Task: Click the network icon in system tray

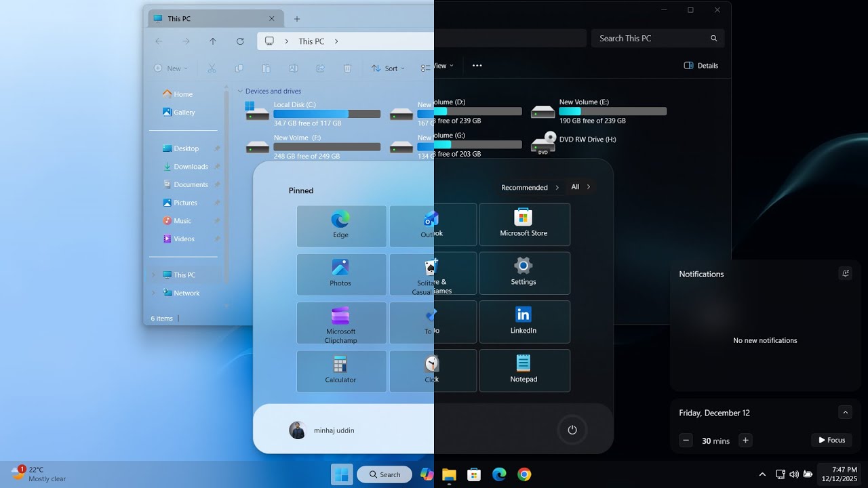Action: (781, 474)
